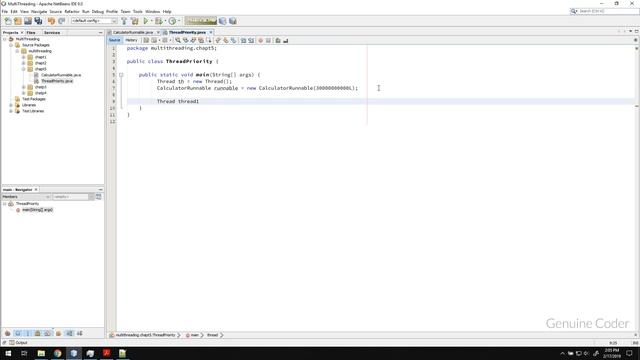Image resolution: width=640 pixels, height=360 pixels.
Task: Click the memory usage garbage collect bar
Action: click(200, 21)
